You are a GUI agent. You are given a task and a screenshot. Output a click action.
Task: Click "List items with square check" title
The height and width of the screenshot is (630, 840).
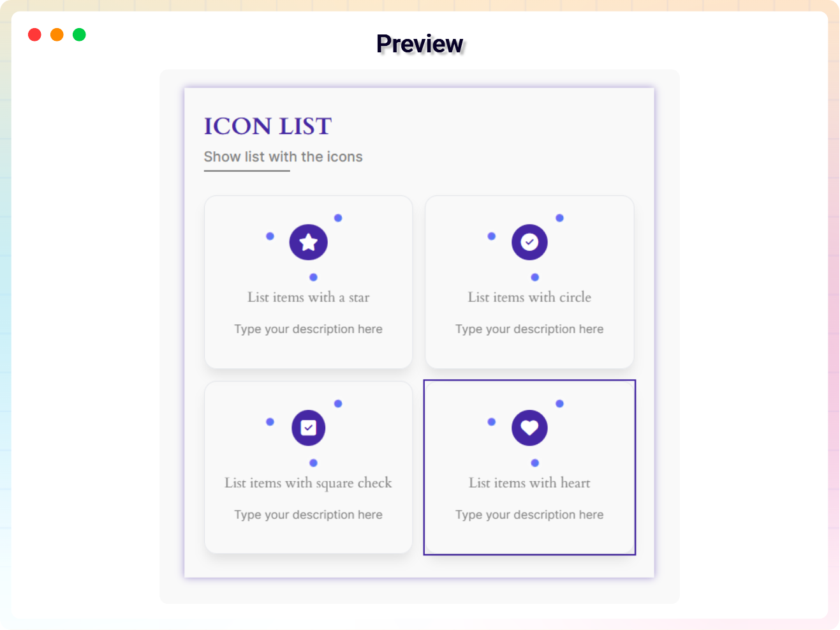[309, 483]
